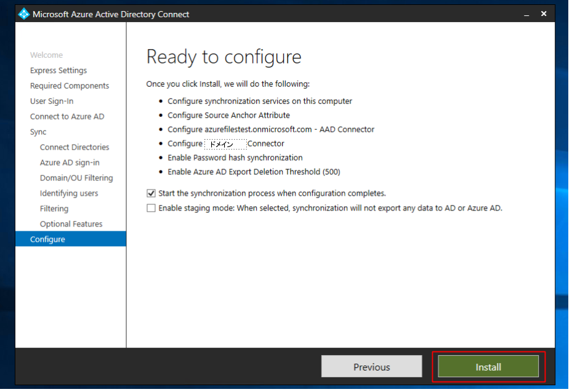Go back with the Previous button
Screen dimensions: 572x392
point(371,367)
